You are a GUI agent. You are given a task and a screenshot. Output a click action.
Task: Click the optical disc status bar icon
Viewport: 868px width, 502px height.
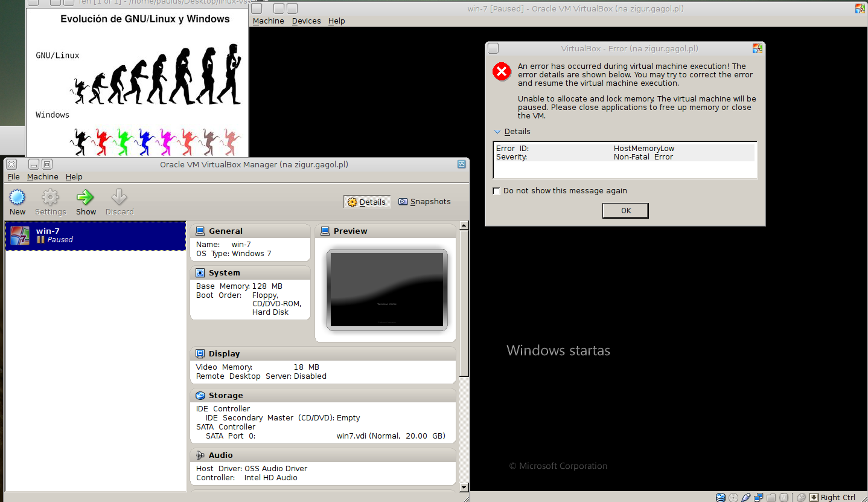[x=733, y=497]
